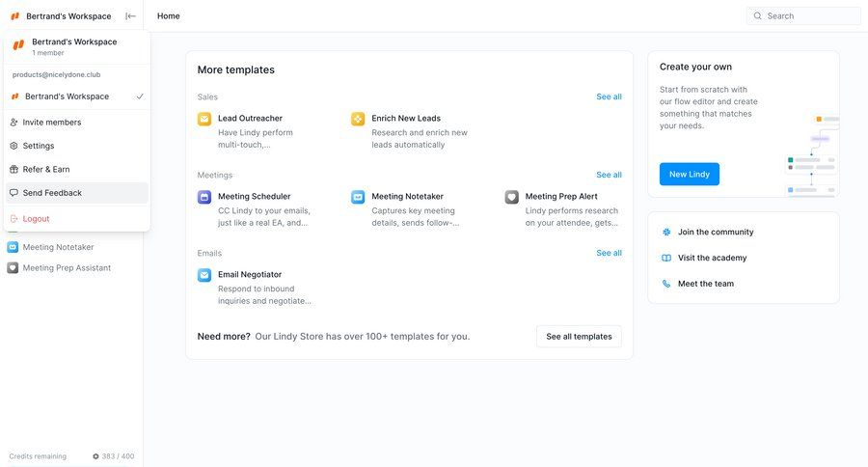Click the 383 / 400 credits value

coord(118,456)
